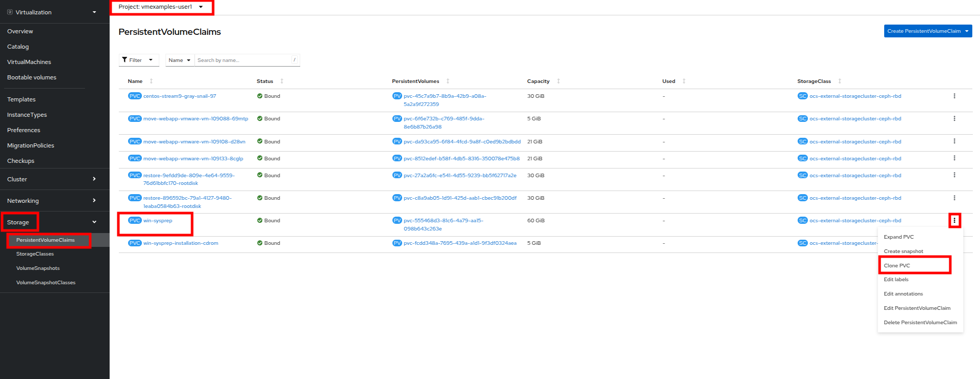The image size is (980, 379).
Task: Open the Project vmexamples-user1 dropdown
Action: pyautogui.click(x=161, y=7)
